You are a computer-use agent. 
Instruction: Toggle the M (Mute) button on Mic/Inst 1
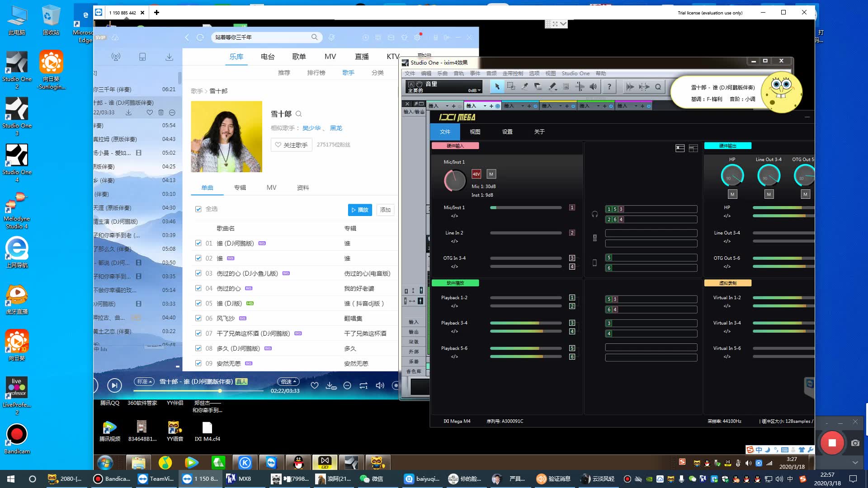[491, 174]
